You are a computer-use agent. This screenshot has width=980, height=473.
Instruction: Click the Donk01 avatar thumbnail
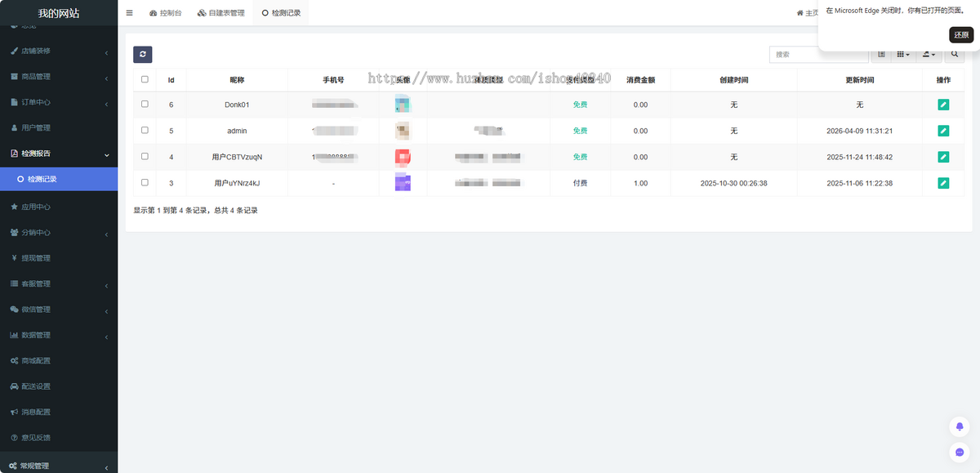click(x=403, y=105)
